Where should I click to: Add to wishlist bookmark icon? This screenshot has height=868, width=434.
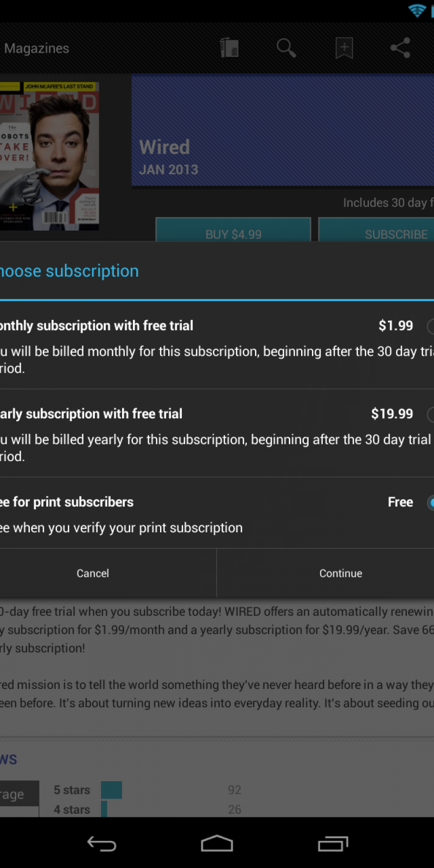344,48
